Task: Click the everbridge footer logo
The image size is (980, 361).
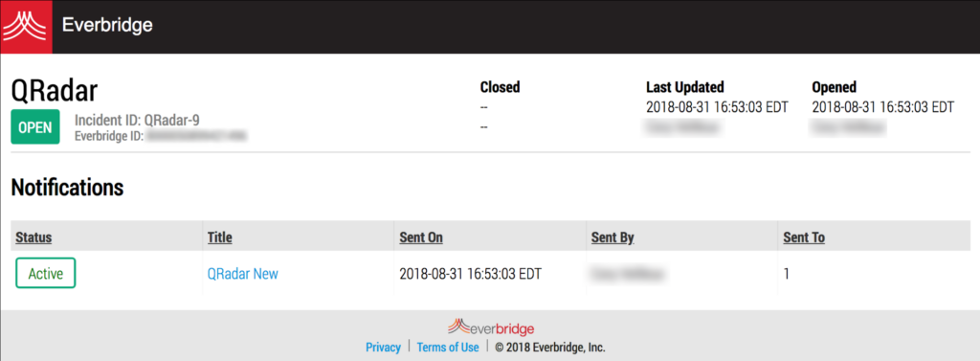Action: [x=491, y=327]
